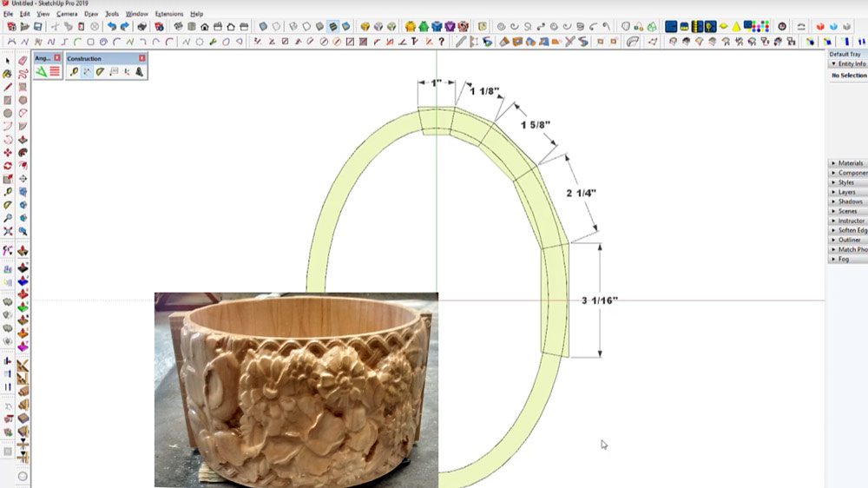Screen dimensions: 868x488
Task: Activate the Rotate tool
Action: pos(8,166)
